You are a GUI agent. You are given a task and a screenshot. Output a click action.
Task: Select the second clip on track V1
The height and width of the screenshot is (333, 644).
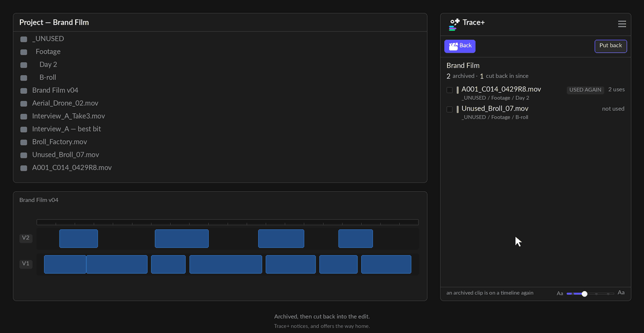coord(117,264)
